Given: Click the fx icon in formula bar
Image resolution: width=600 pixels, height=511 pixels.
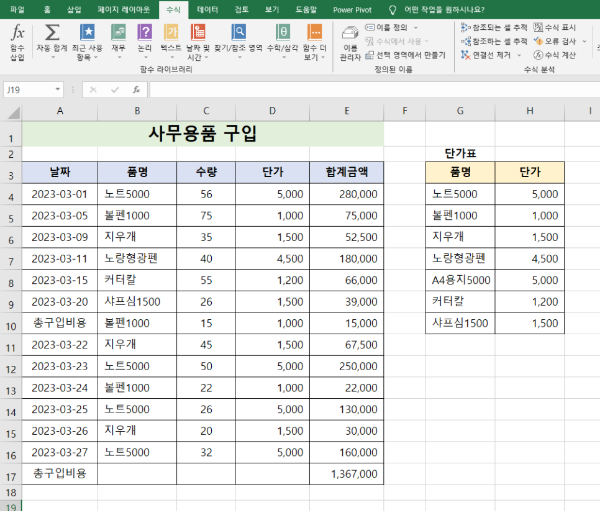Looking at the screenshot, I should (x=136, y=90).
